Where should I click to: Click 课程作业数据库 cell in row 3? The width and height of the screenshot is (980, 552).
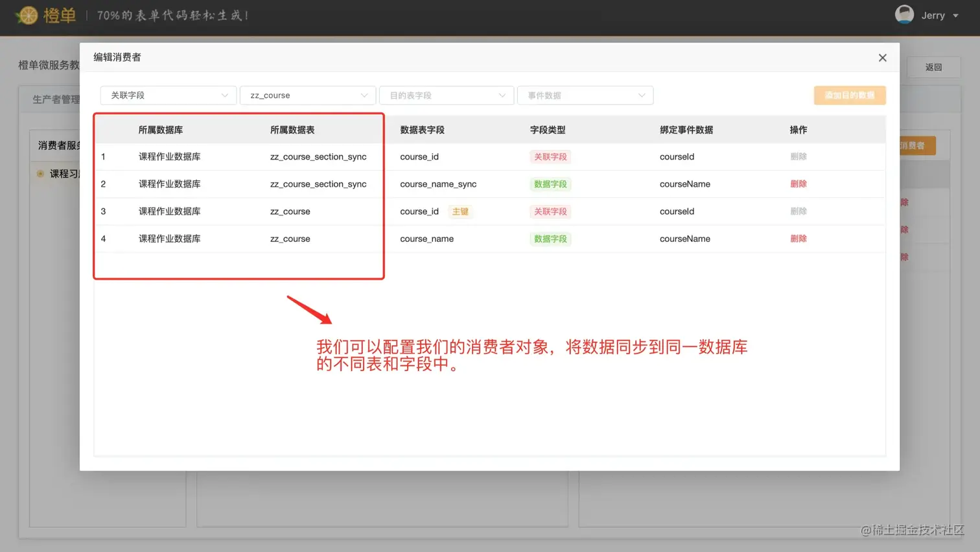[170, 211]
